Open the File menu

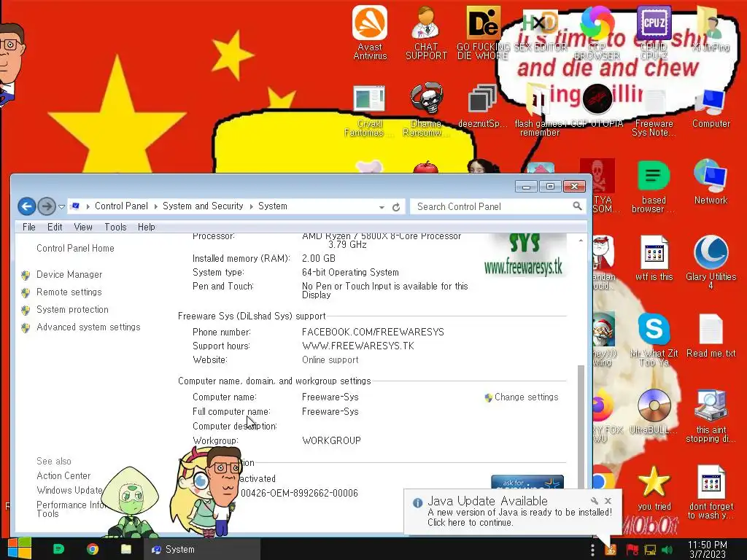pyautogui.click(x=29, y=227)
